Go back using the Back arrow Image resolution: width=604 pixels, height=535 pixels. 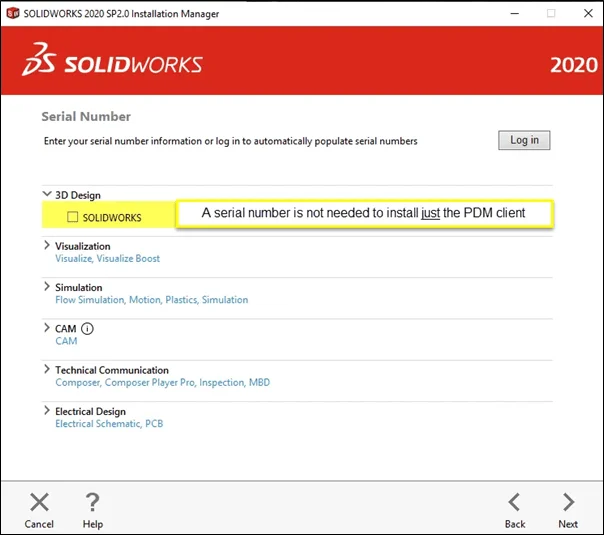pyautogui.click(x=514, y=502)
